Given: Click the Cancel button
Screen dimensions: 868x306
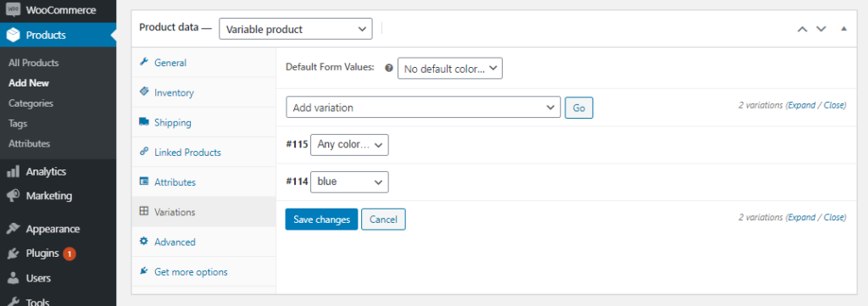Looking at the screenshot, I should tap(384, 220).
